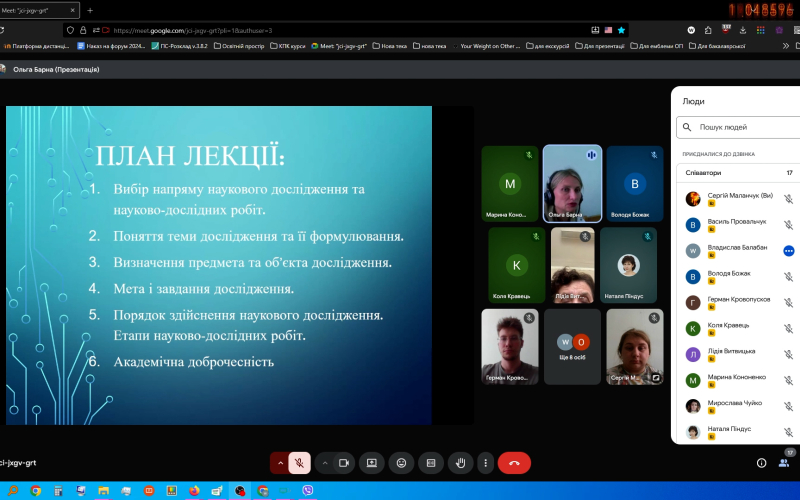The height and width of the screenshot is (500, 800).
Task: Toggle the people panel icon
Action: [784, 463]
